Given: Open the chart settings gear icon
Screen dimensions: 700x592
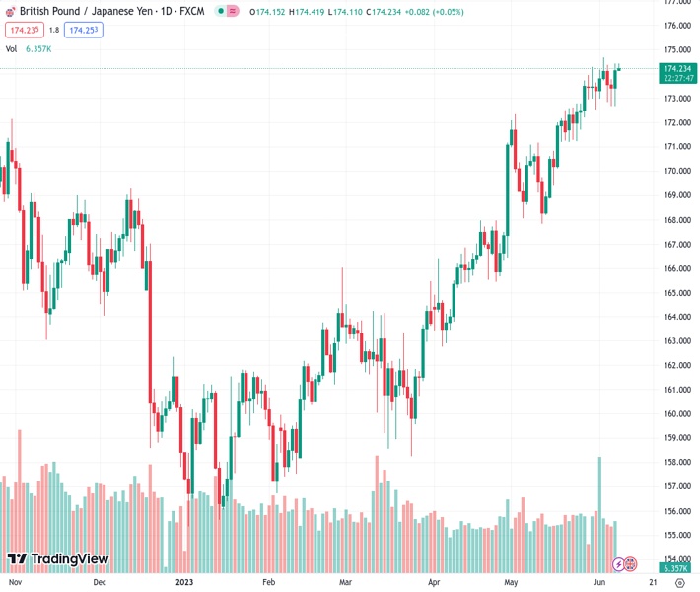Looking at the screenshot, I should click(680, 583).
